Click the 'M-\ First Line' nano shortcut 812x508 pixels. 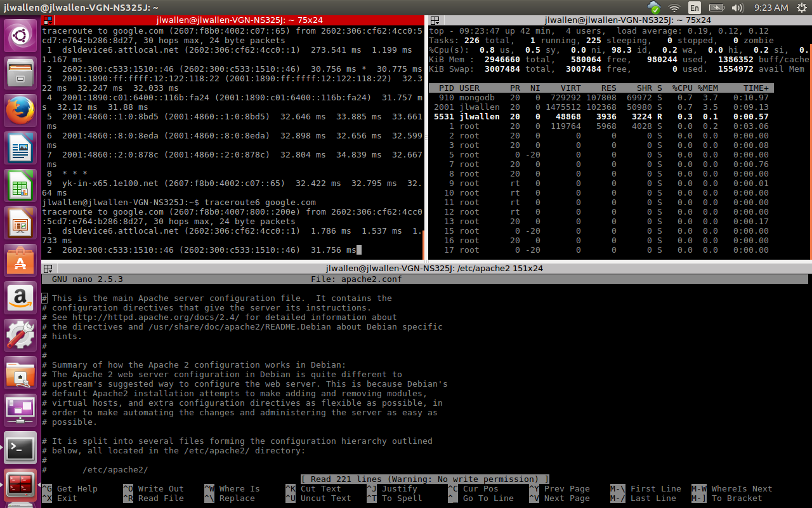[x=646, y=489]
